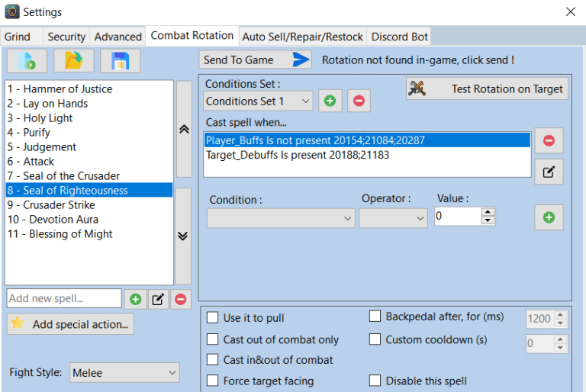Increase the condition Value spinner

tap(488, 212)
